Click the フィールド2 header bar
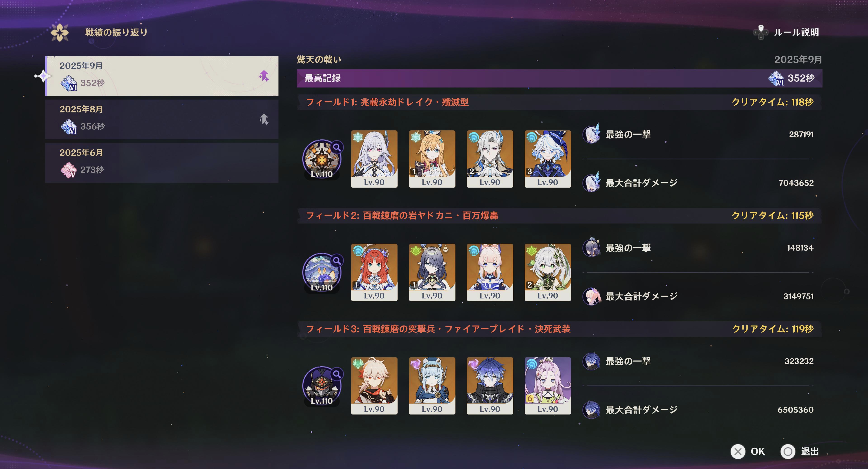The image size is (868, 469). (559, 215)
